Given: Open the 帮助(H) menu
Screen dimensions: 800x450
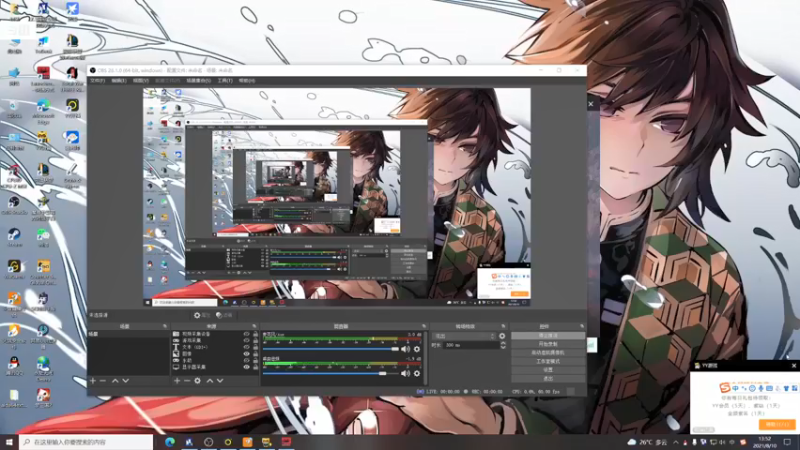Looking at the screenshot, I should 247,81.
